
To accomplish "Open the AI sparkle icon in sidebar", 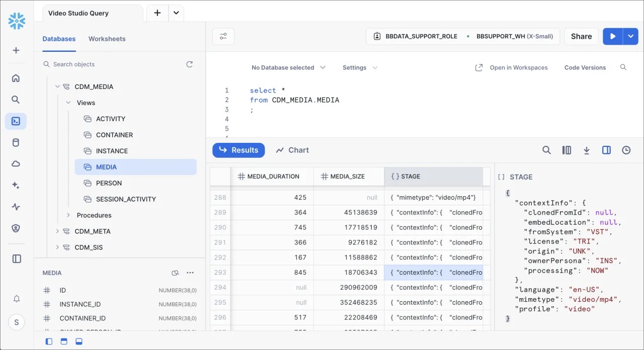I will tap(16, 186).
